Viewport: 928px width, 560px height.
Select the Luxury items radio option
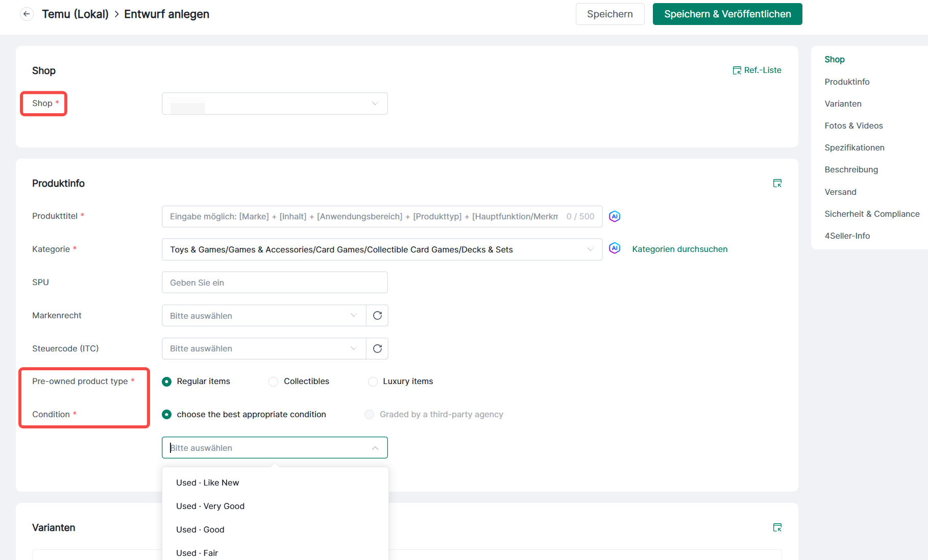coord(373,381)
